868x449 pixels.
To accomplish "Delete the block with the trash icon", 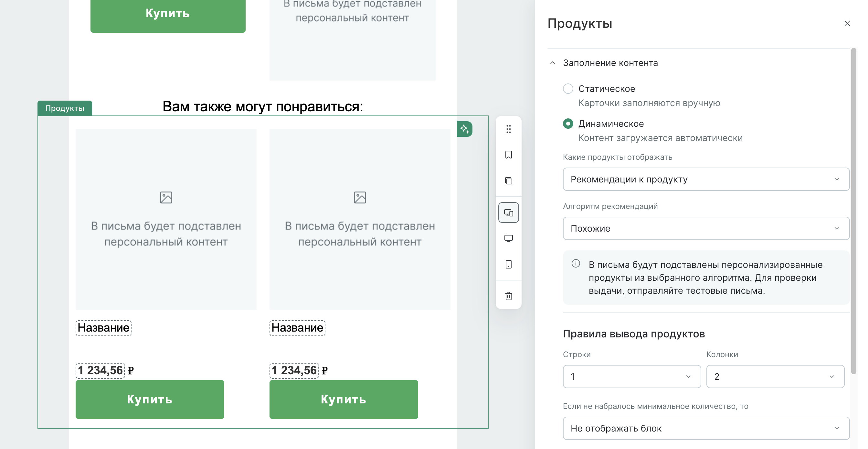I will pyautogui.click(x=508, y=296).
